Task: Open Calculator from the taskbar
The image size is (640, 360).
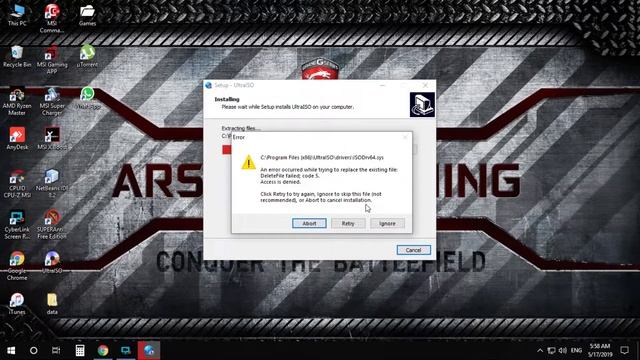Action: (x=80, y=350)
